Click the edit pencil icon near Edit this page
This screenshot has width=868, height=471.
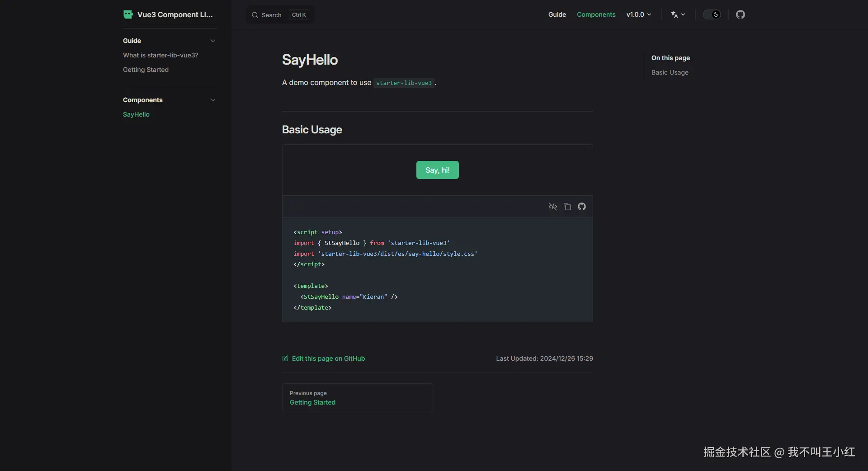[x=285, y=358]
